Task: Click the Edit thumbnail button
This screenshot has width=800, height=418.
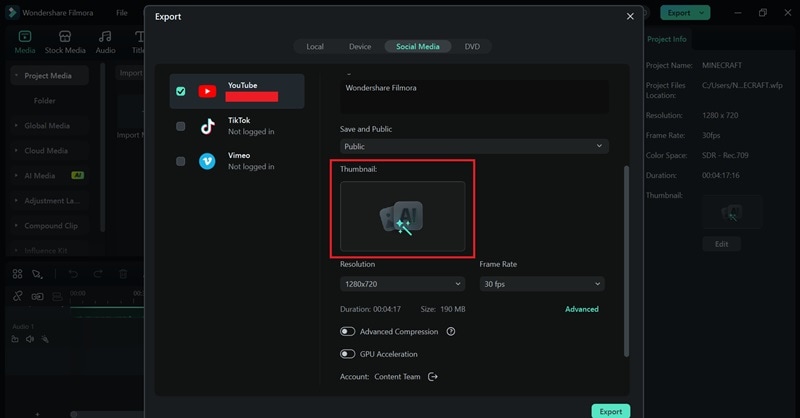Action: click(721, 244)
